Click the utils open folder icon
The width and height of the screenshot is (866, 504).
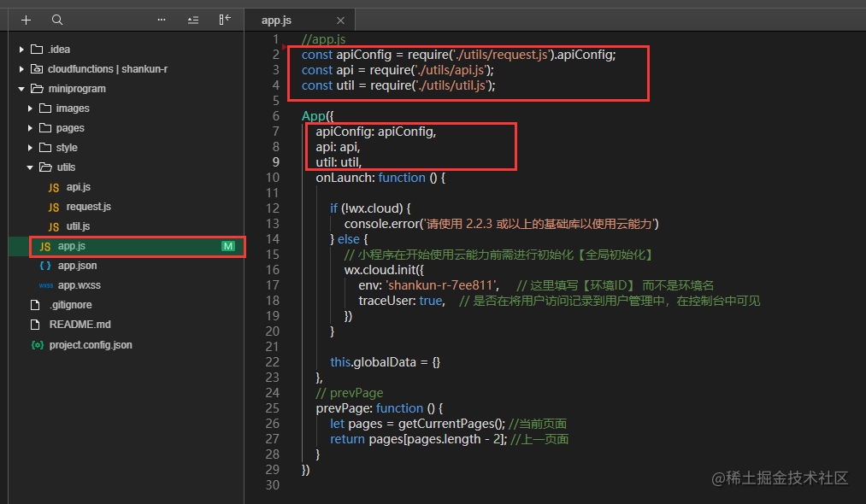point(46,167)
